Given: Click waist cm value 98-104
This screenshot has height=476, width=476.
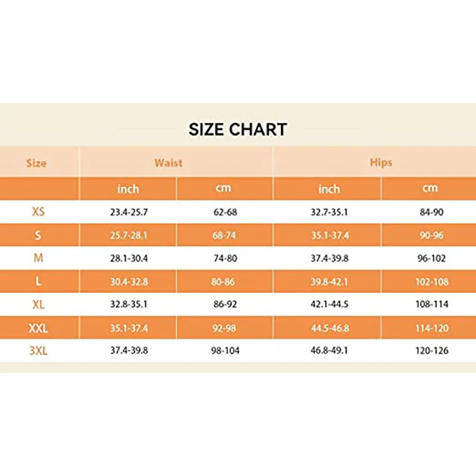Looking at the screenshot, I should pos(224,351).
